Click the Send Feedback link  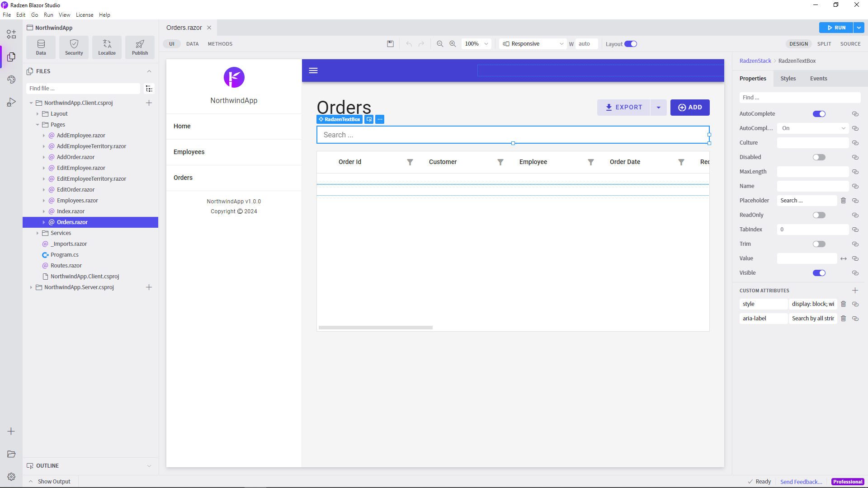801,482
